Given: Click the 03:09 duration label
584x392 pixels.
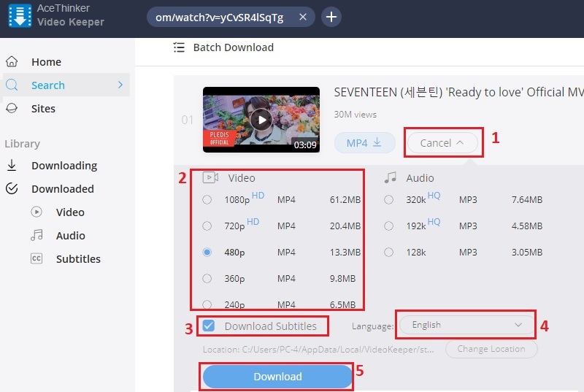Looking at the screenshot, I should pos(305,145).
